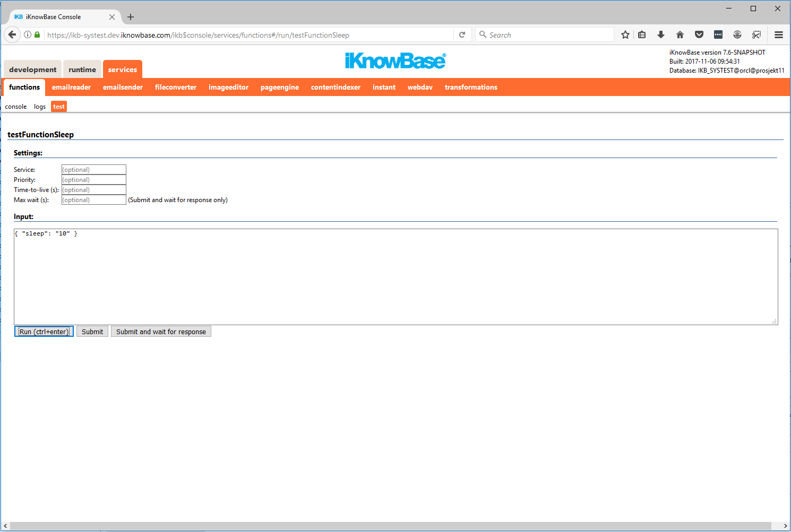Open the fileconverter menu item
The width and height of the screenshot is (791, 532).
pyautogui.click(x=176, y=87)
